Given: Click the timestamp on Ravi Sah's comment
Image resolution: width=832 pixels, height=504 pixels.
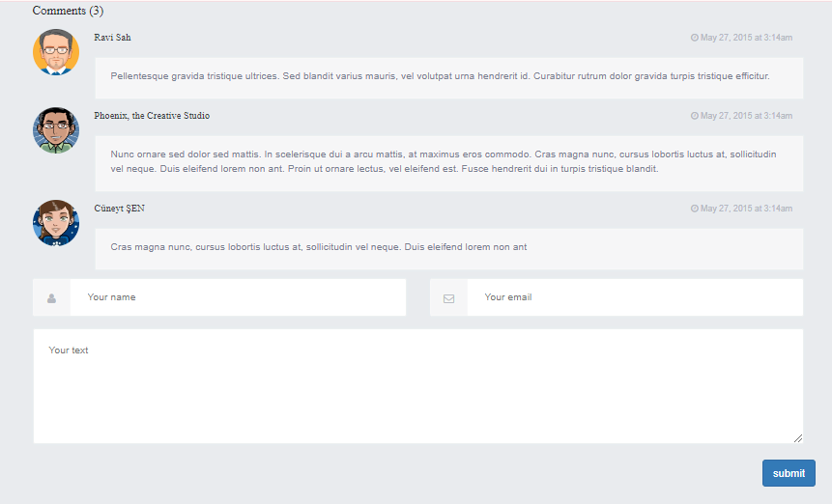Looking at the screenshot, I should click(746, 38).
